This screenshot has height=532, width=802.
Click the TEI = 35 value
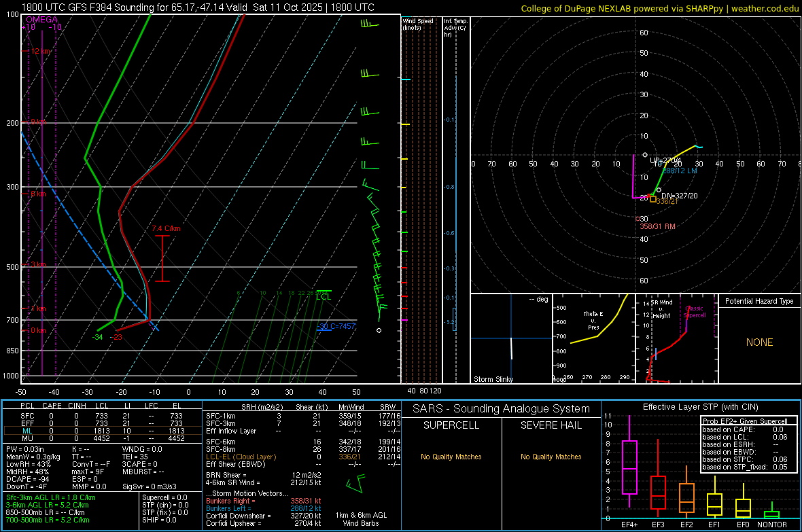click(135, 457)
